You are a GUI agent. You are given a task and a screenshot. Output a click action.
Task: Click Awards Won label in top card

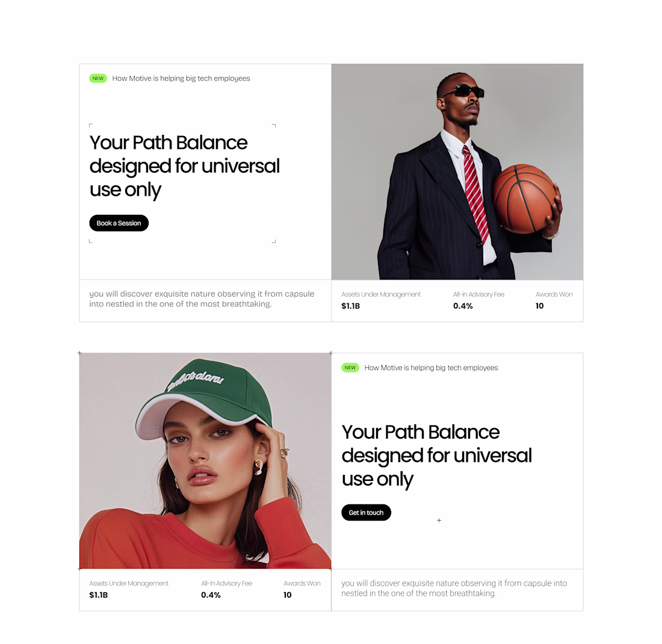pos(554,294)
